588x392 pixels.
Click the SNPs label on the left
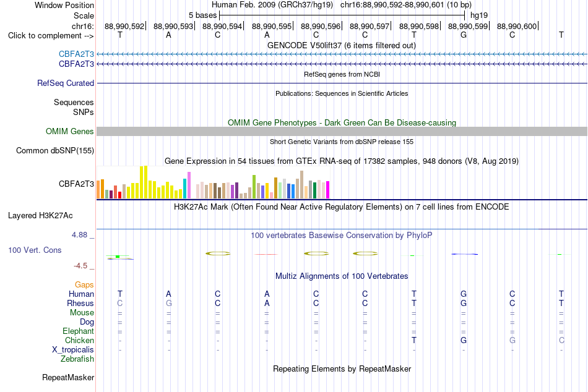[84, 112]
